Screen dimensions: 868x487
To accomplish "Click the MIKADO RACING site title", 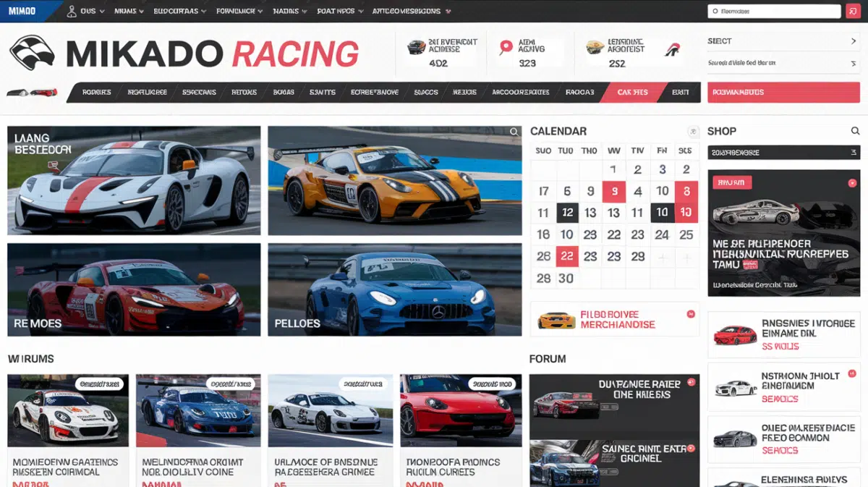I will (213, 54).
